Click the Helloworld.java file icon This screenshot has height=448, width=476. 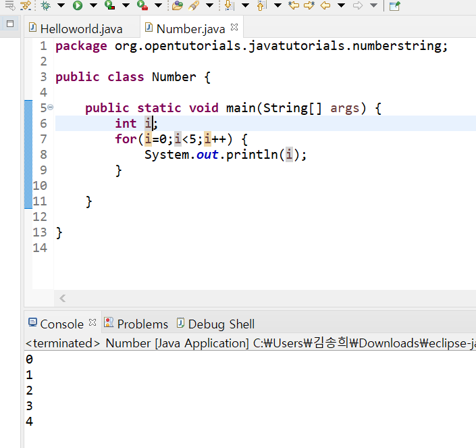tap(32, 27)
